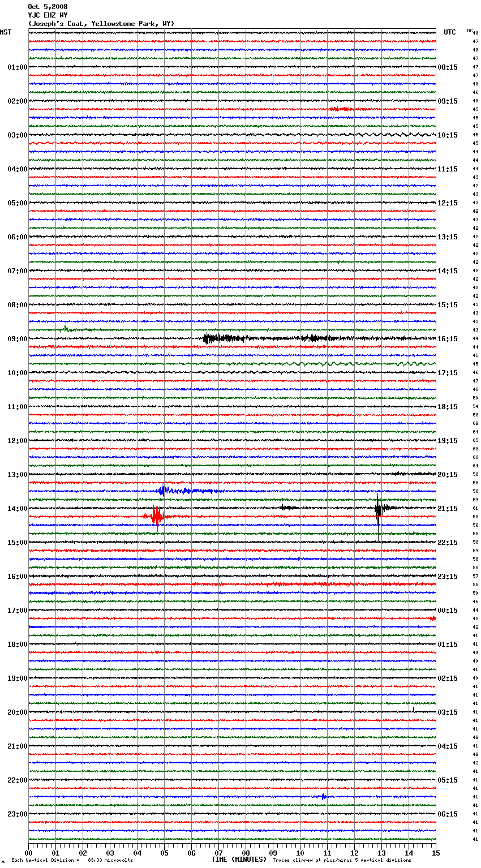Select the 07:00 MST hour label
Viewport: 481px width, 868px height.
pyautogui.click(x=18, y=271)
